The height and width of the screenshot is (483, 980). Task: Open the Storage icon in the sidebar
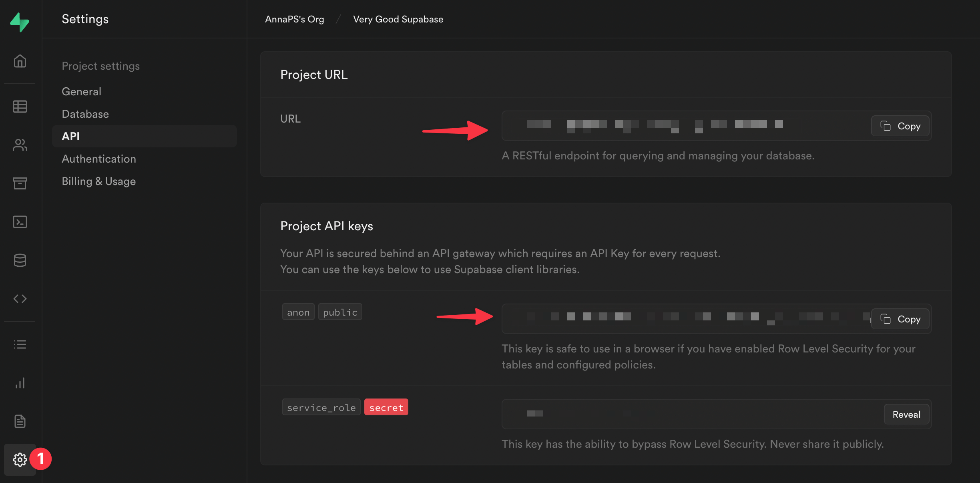(20, 183)
